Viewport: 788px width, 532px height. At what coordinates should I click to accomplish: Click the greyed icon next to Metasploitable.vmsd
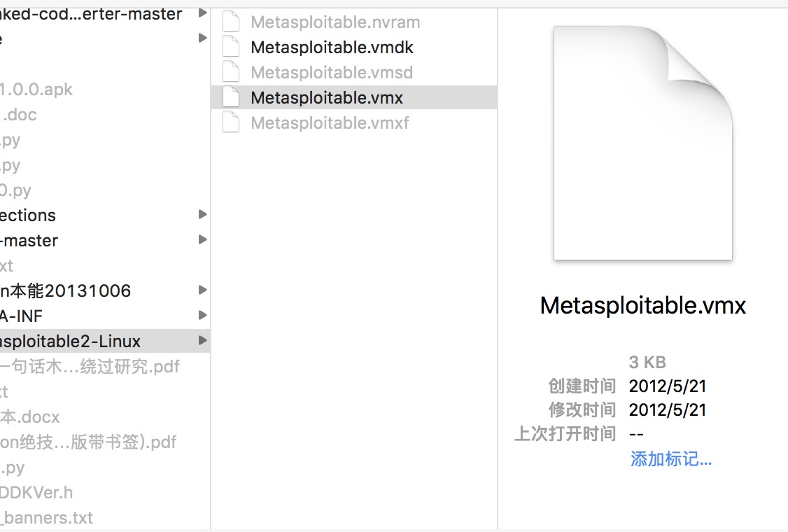click(231, 72)
